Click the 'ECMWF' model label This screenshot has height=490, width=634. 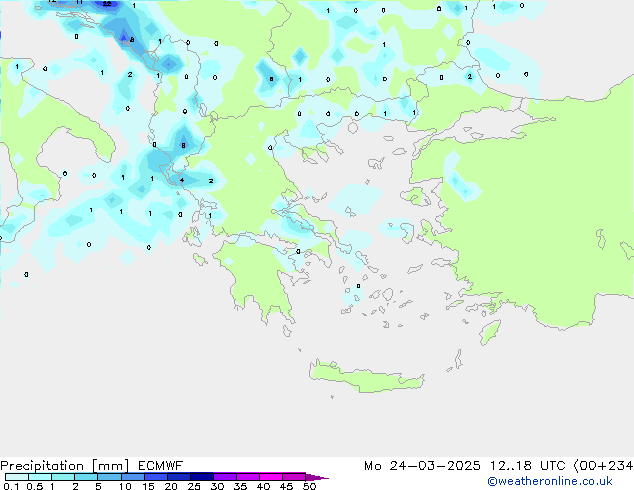pyautogui.click(x=161, y=466)
